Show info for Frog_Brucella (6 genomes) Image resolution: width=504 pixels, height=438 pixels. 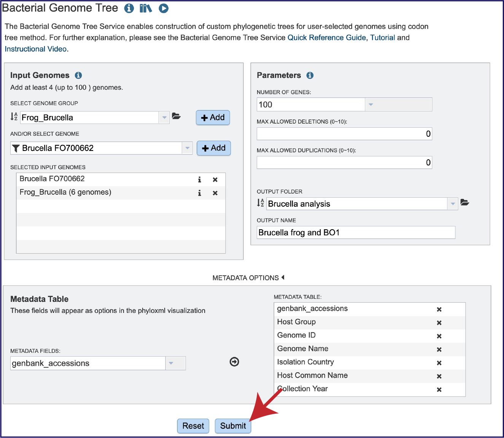click(x=199, y=193)
